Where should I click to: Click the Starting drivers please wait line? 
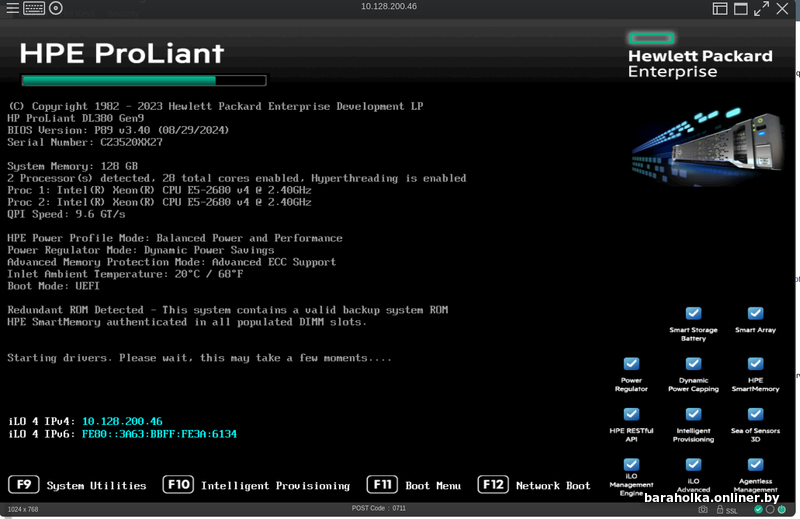pyautogui.click(x=199, y=358)
